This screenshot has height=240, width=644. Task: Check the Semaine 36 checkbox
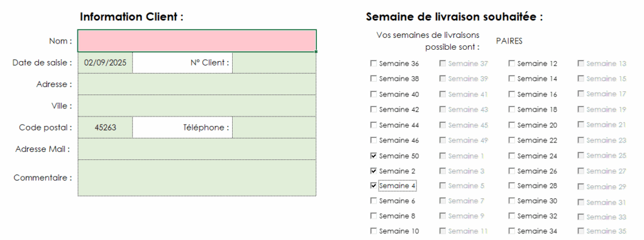click(374, 64)
